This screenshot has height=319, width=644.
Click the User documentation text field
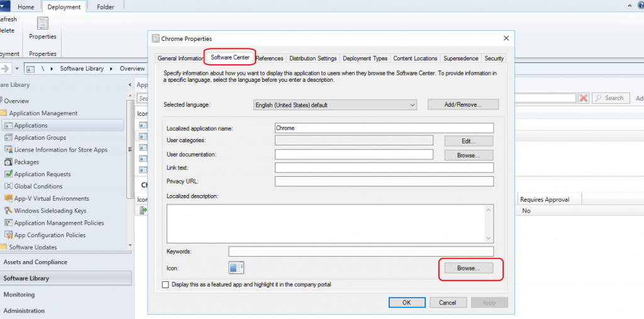[354, 154]
